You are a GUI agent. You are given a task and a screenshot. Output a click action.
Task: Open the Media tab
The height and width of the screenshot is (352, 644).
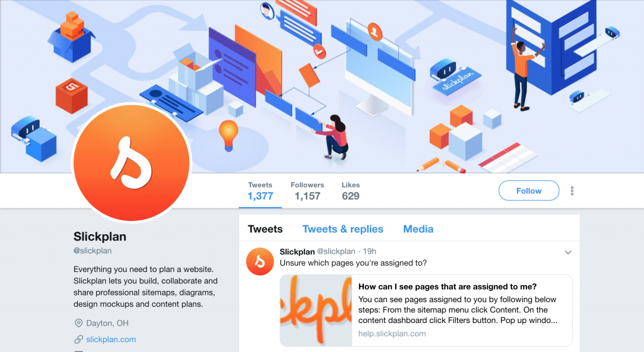[x=418, y=229]
